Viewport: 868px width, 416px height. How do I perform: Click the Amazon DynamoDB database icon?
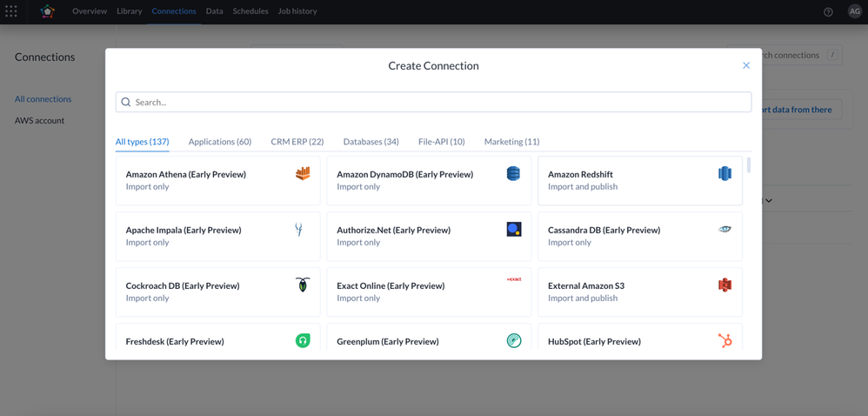point(513,173)
